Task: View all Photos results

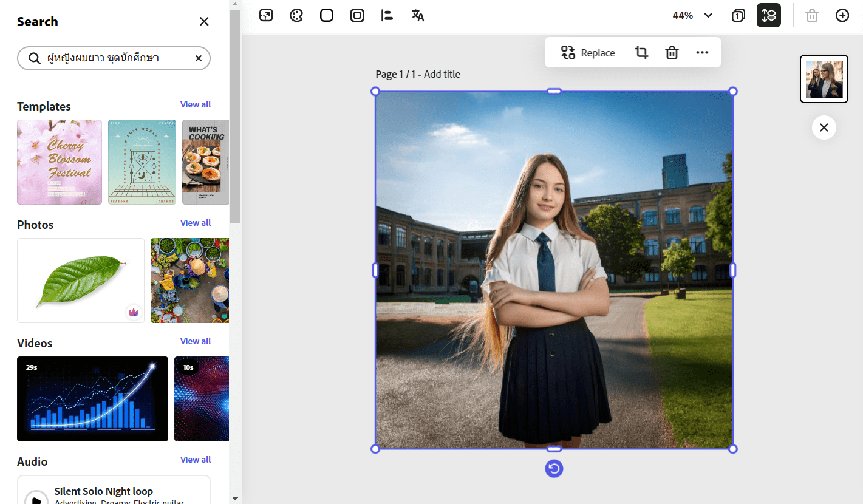Action: [196, 223]
